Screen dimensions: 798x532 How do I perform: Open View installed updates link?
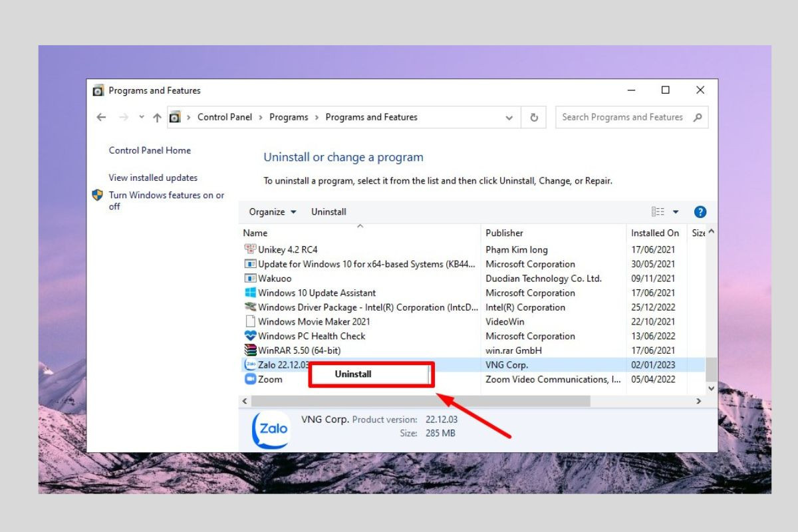click(x=153, y=178)
